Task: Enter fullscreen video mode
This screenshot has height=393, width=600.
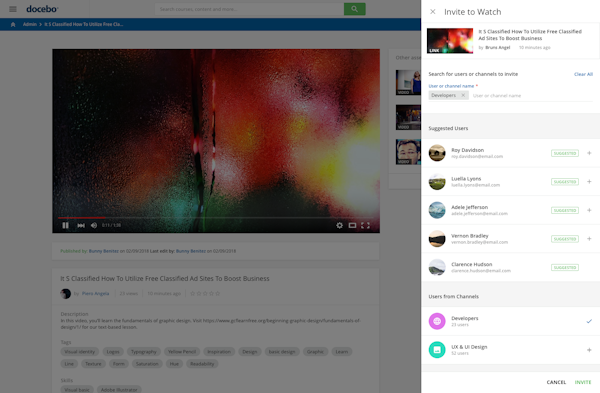Action: coord(365,225)
